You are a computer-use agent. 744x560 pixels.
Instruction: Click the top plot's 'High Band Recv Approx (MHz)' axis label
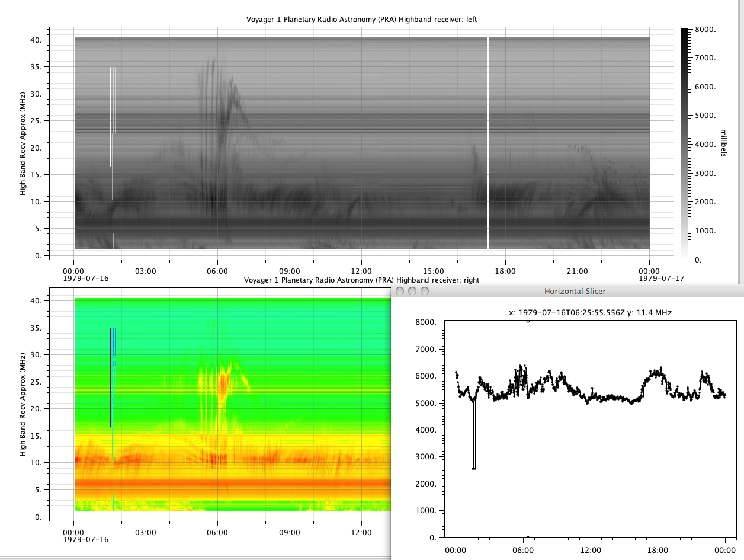click(23, 144)
